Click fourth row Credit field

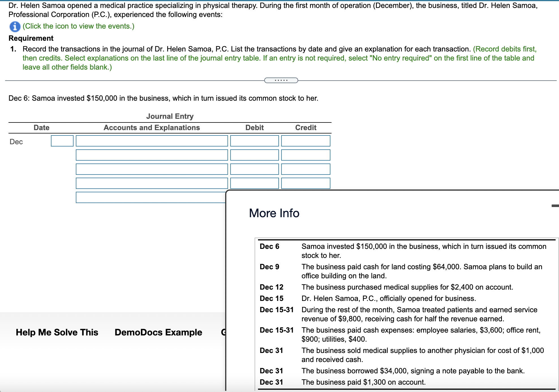click(306, 183)
